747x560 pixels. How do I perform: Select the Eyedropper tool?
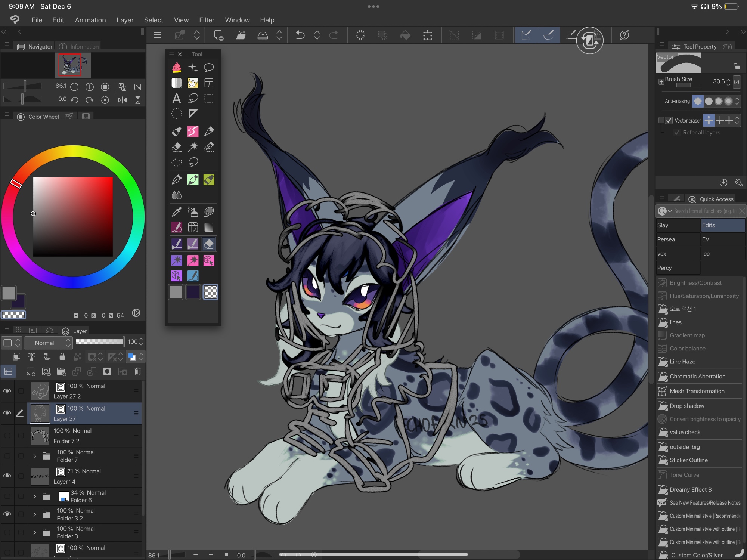176,212
